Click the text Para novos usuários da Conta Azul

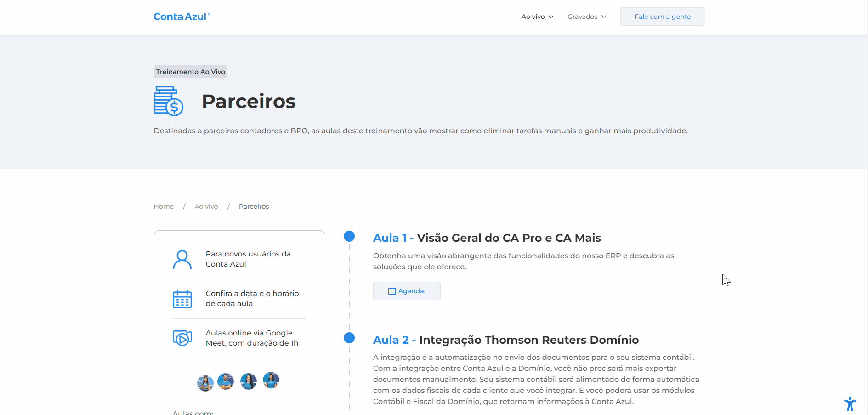[x=248, y=259]
